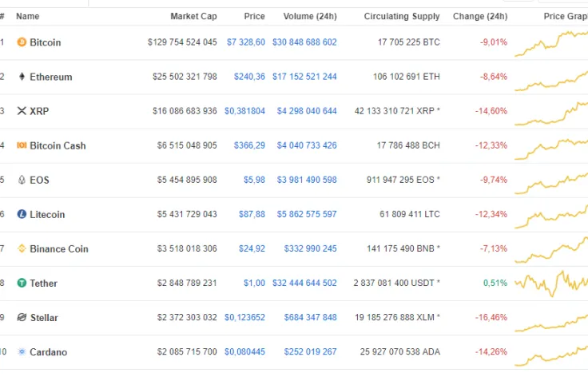Click the Tether price graph thumbnail

point(551,283)
